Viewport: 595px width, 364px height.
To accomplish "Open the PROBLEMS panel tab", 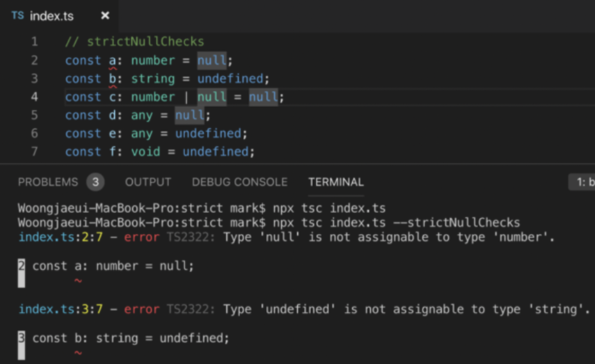I will (48, 182).
